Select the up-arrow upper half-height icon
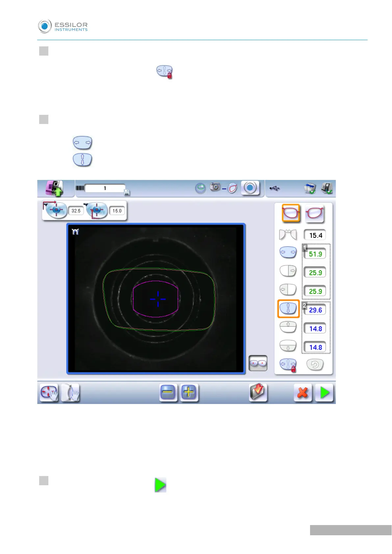 coord(288,327)
